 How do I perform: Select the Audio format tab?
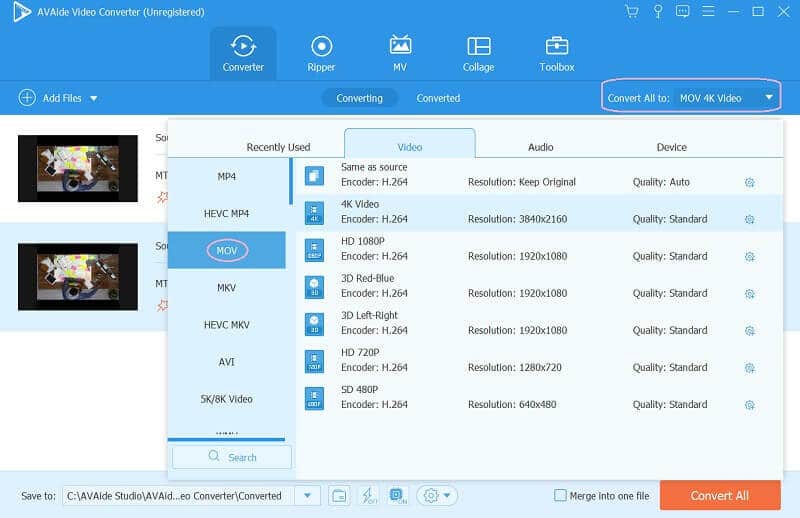pos(541,147)
